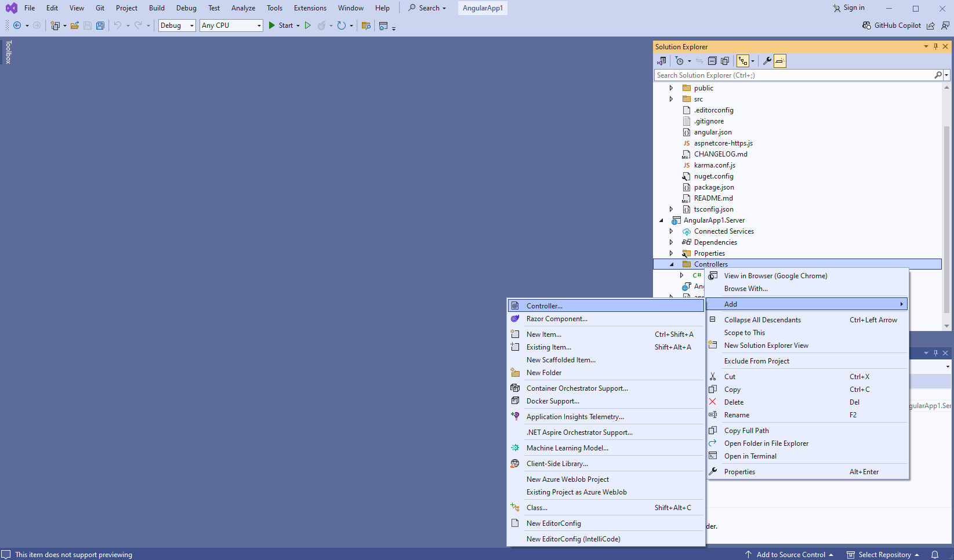The width and height of the screenshot is (954, 560).
Task: Select CHANGELOG.md in Solution Explorer
Action: point(720,154)
